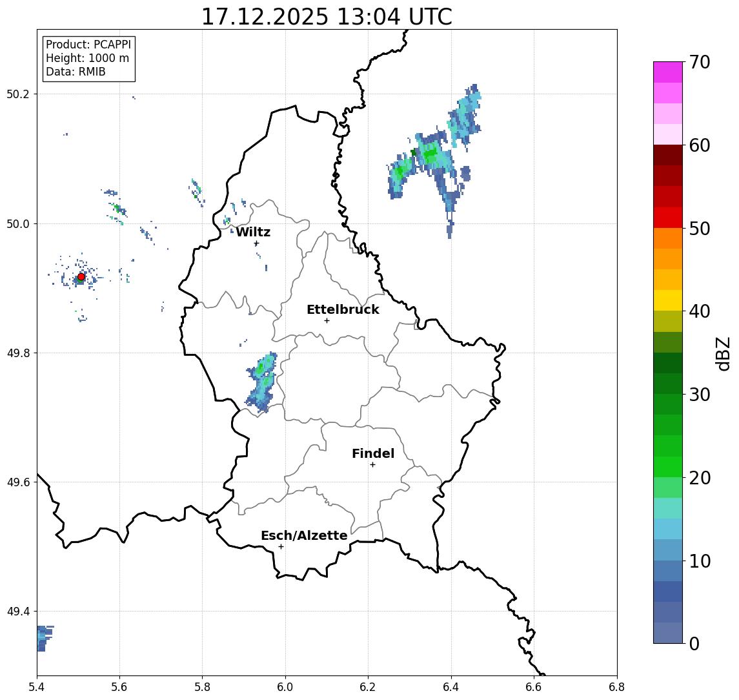Click the colorbar tick label 10
Image resolution: width=739 pixels, height=700 pixels.
tap(700, 561)
